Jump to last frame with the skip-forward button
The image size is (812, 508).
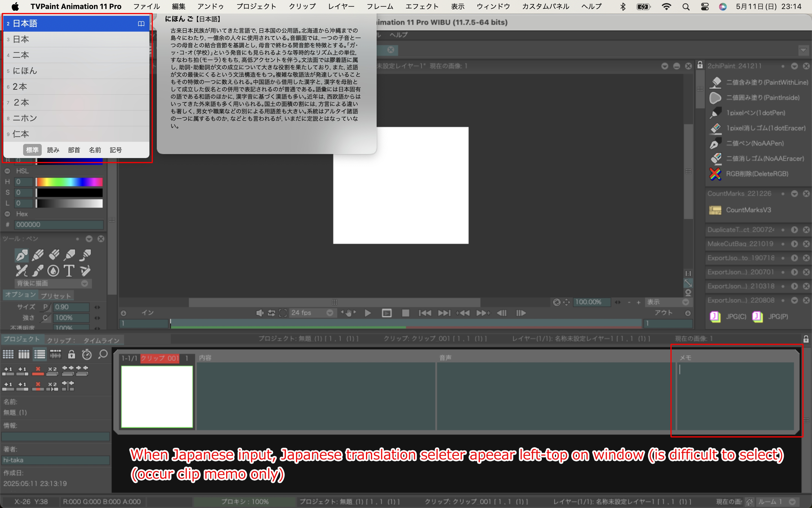[x=444, y=313]
